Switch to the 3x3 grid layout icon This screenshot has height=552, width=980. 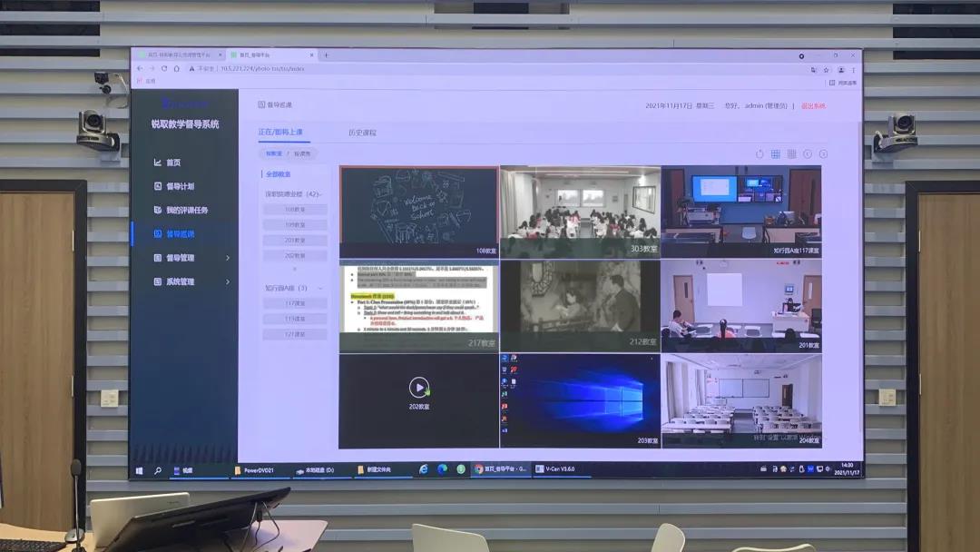(776, 154)
